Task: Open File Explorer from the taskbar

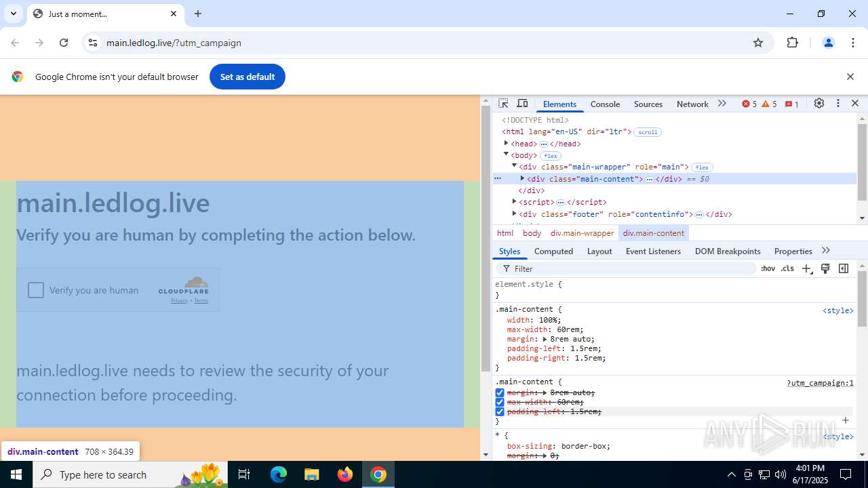Action: click(x=311, y=474)
